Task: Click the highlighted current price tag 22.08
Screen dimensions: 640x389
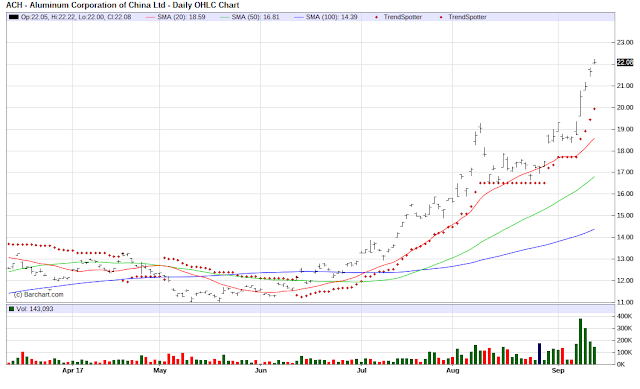Action: [x=624, y=62]
